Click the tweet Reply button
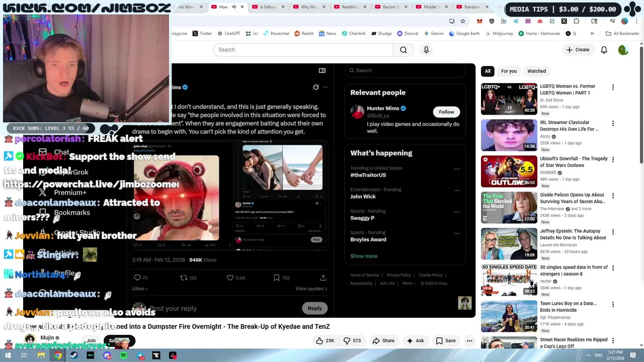 click(x=315, y=308)
